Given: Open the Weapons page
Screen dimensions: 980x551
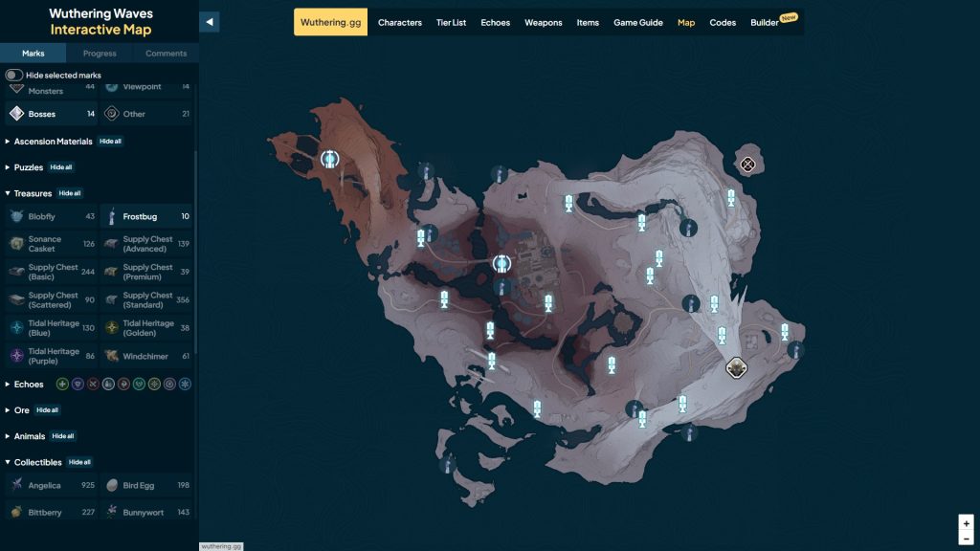Looking at the screenshot, I should 544,23.
